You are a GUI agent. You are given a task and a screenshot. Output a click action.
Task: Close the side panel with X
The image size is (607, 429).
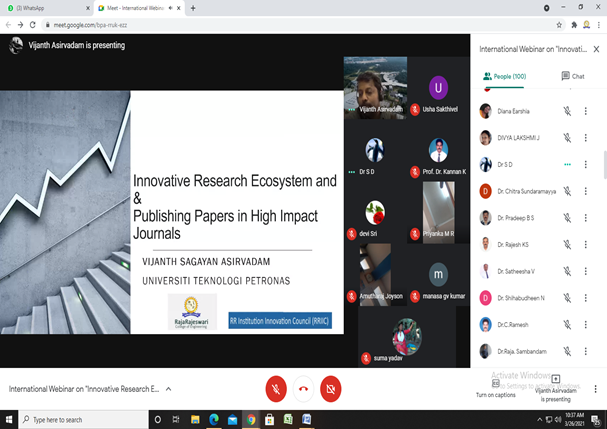pos(597,49)
